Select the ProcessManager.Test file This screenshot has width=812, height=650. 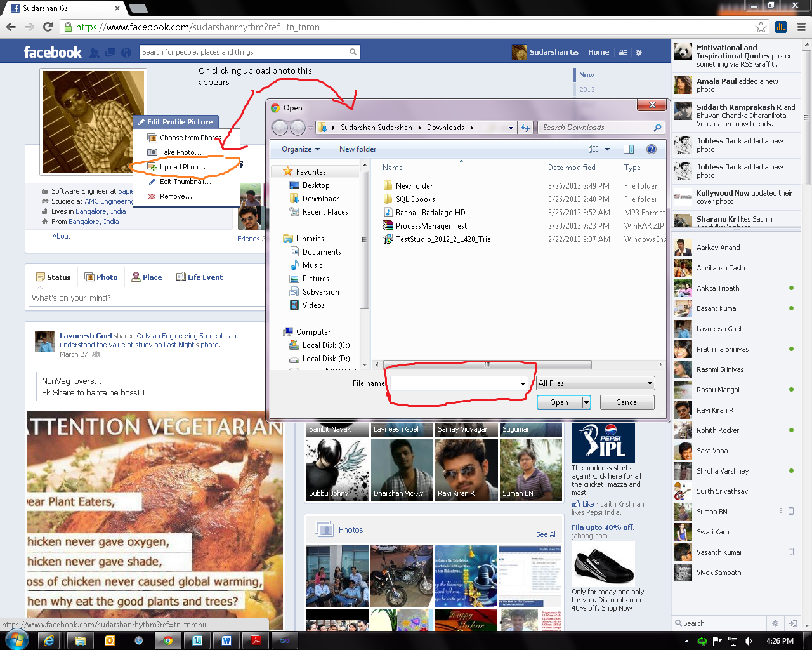tap(431, 226)
